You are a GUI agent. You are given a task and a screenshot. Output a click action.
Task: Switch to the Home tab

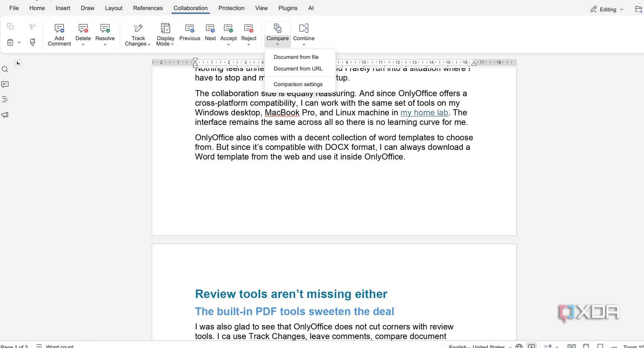pos(37,8)
